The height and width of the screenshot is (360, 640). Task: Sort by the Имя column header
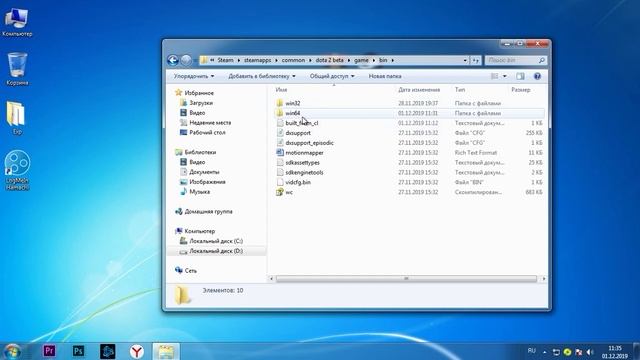click(281, 90)
